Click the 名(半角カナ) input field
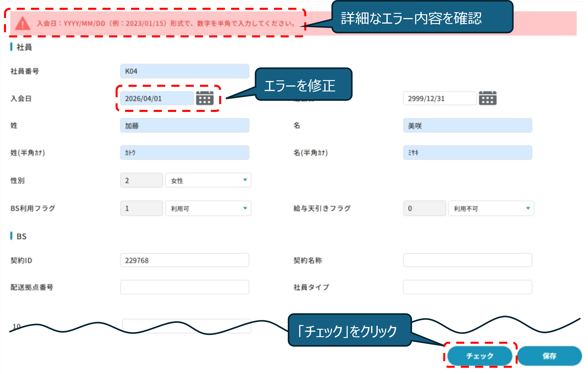588x374 pixels. point(467,153)
